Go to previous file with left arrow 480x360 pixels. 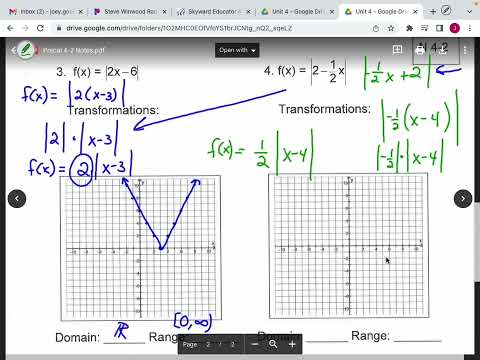[17, 199]
